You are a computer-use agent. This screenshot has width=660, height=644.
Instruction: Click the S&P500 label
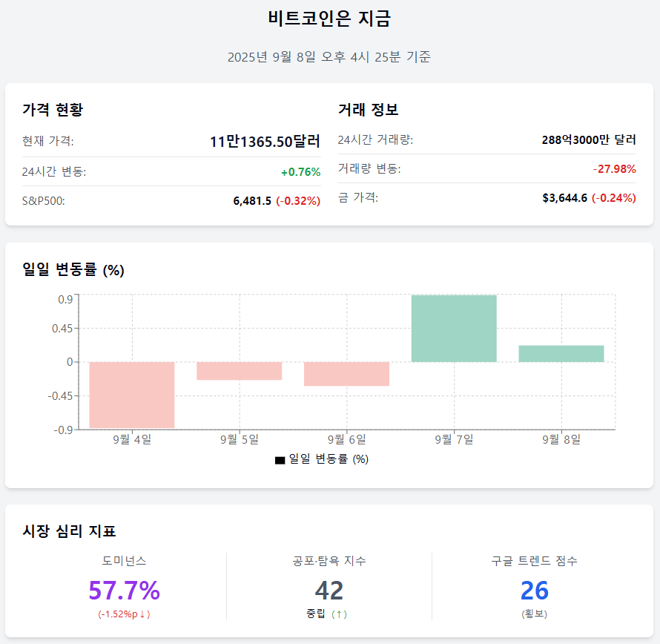(x=43, y=201)
